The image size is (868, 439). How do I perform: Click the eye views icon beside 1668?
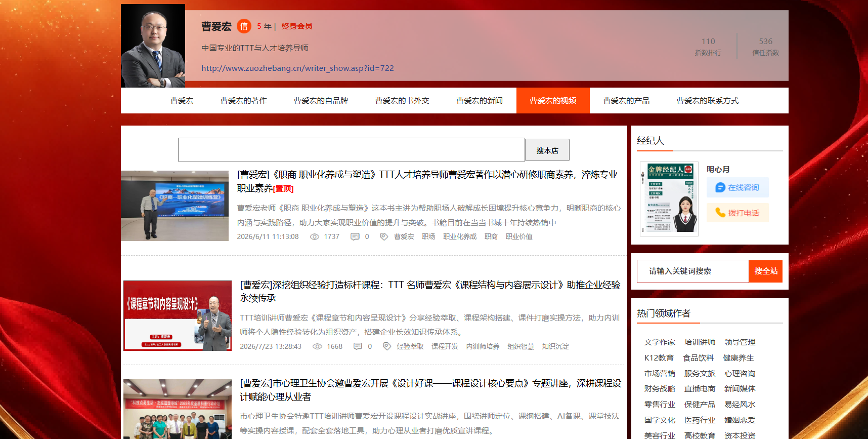pyautogui.click(x=318, y=346)
